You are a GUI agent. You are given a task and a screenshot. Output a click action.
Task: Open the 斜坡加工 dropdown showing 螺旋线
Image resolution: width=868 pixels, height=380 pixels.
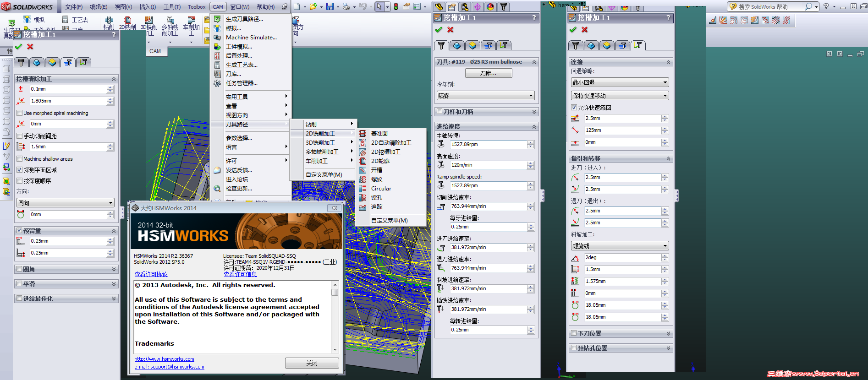[620, 246]
